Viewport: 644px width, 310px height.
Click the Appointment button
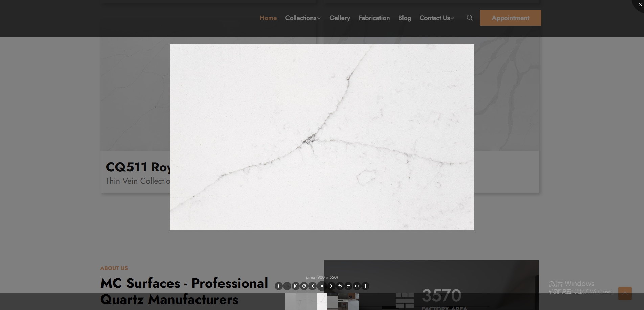pos(510,18)
